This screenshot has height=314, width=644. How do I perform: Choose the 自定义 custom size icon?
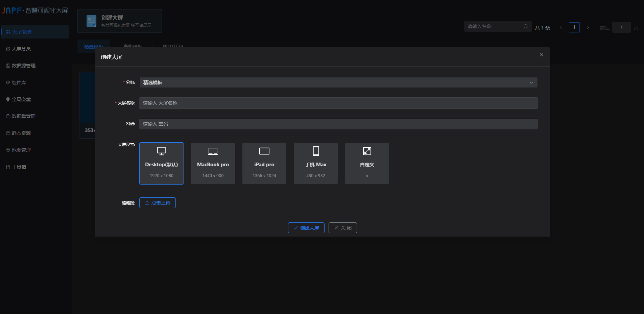pos(367,151)
